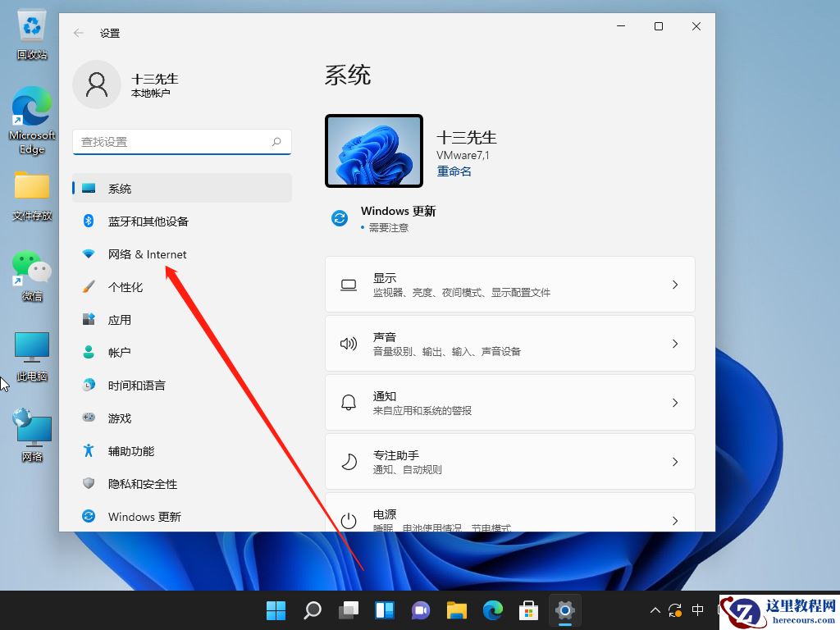Expand the 显示 settings row chevron

(674, 284)
